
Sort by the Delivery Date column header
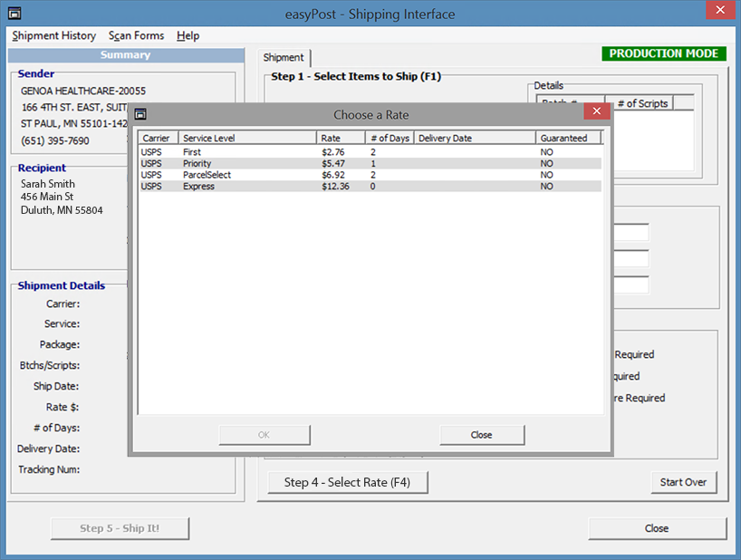tap(474, 139)
